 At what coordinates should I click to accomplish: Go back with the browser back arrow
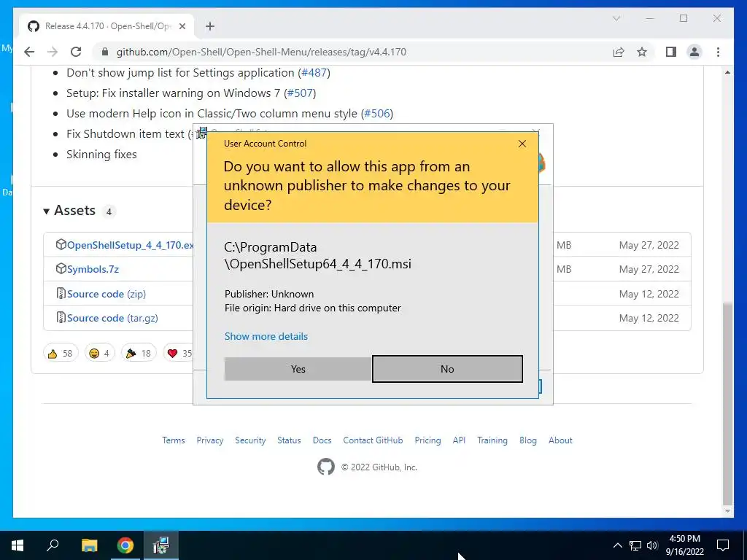click(x=29, y=52)
